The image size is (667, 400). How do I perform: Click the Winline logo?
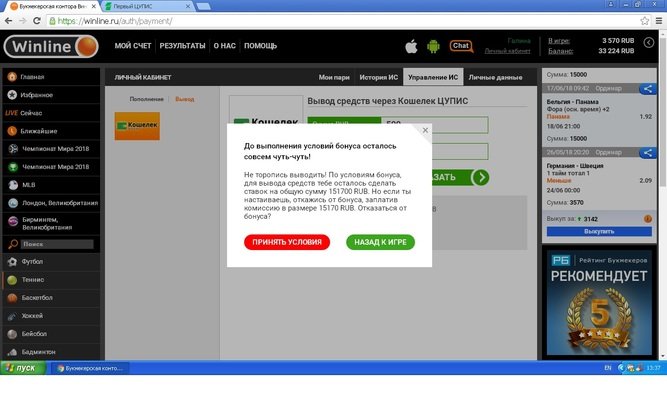click(50, 47)
